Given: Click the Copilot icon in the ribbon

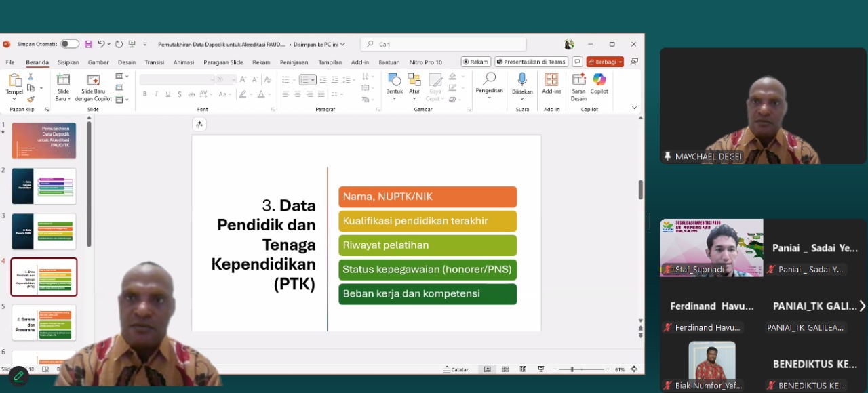Looking at the screenshot, I should pyautogui.click(x=599, y=84).
